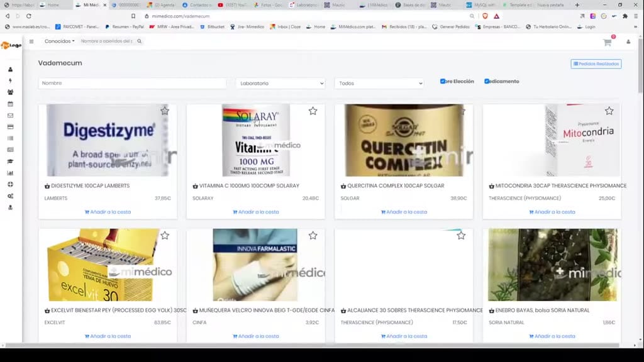644x362 pixels.
Task: Add Excelvit Bienestar to cart
Action: click(108, 336)
